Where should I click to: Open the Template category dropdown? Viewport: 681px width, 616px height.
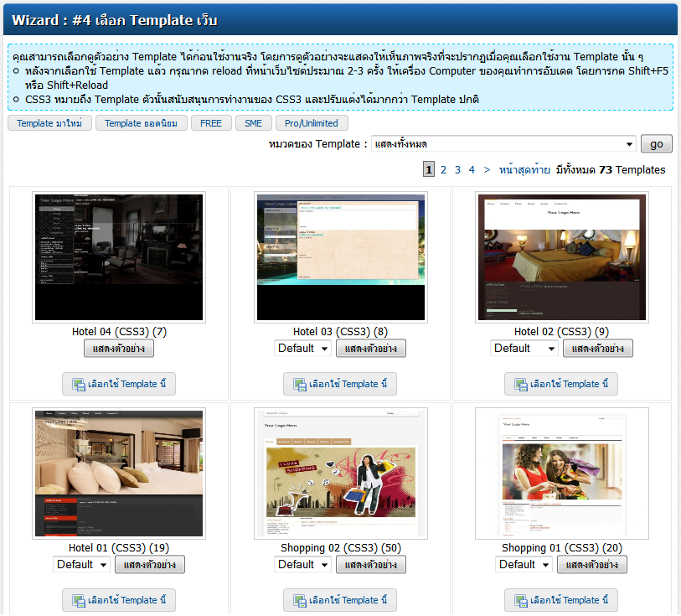coord(503,144)
